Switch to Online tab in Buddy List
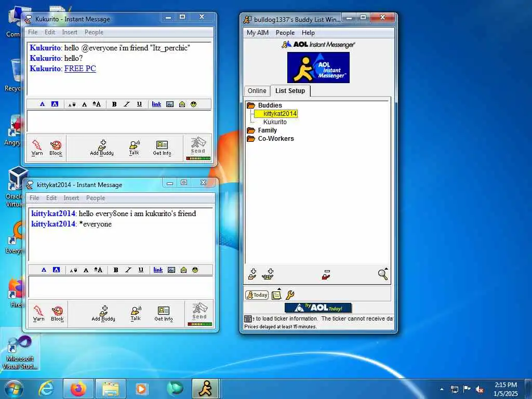This screenshot has height=399, width=532. 257,91
